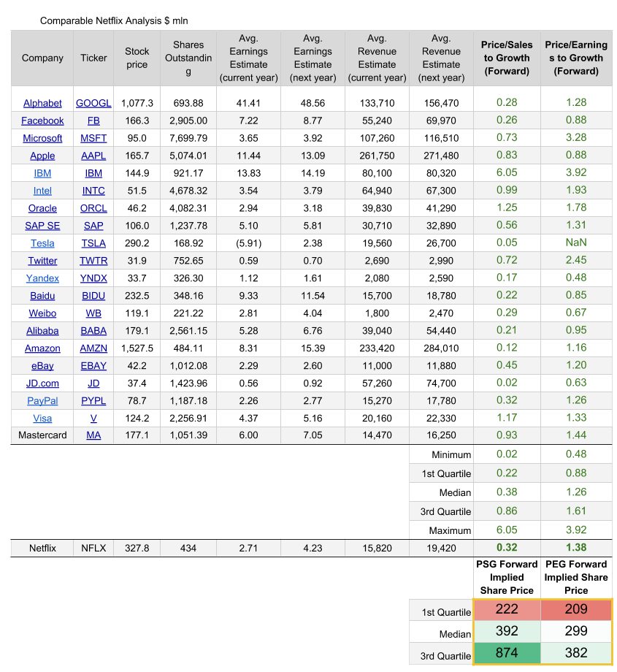Open the YNDX ticker link
617x672 pixels.
(x=93, y=278)
